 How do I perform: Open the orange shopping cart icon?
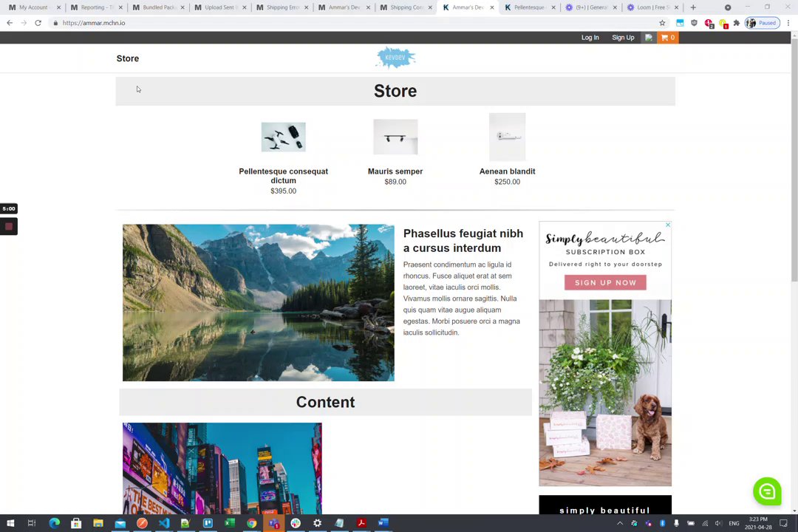point(667,38)
